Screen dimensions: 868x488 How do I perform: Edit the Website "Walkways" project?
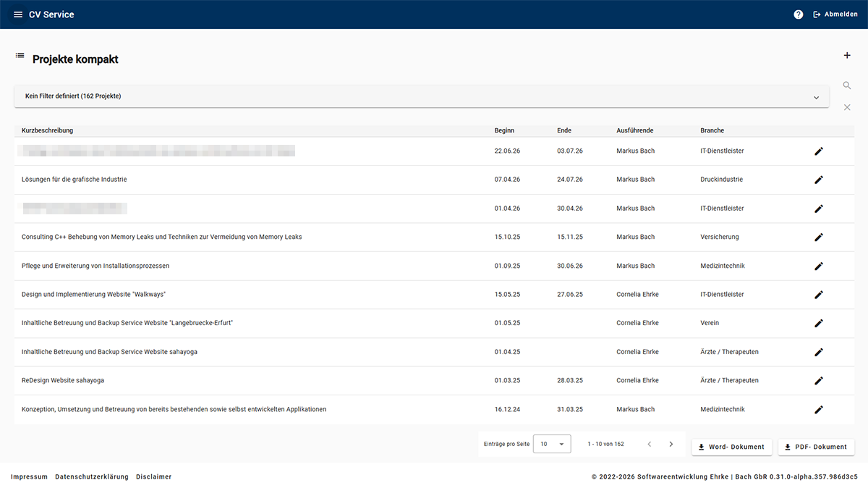coord(819,295)
